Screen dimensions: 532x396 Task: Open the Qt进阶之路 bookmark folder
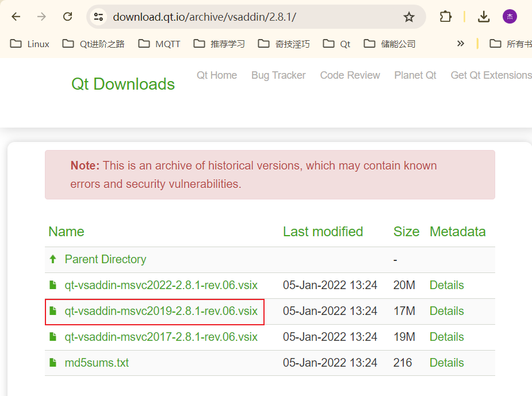[x=93, y=44]
